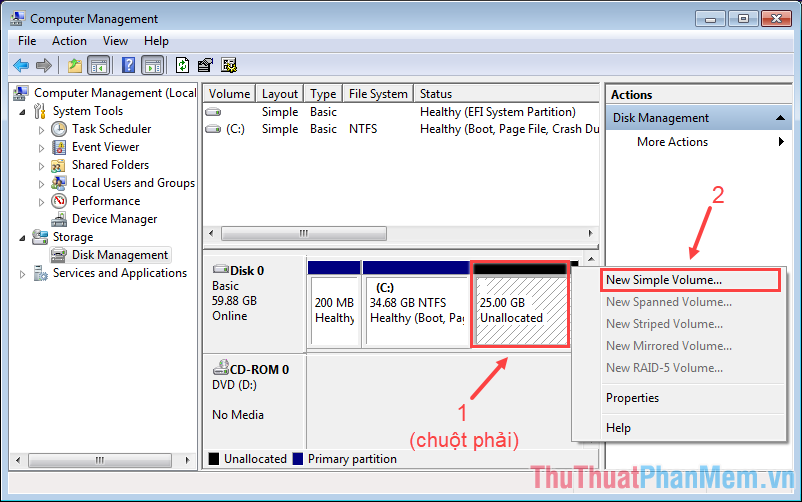Image resolution: width=802 pixels, height=502 pixels.
Task: Click the CD-ROM 0 drive icon
Action: coord(221,367)
